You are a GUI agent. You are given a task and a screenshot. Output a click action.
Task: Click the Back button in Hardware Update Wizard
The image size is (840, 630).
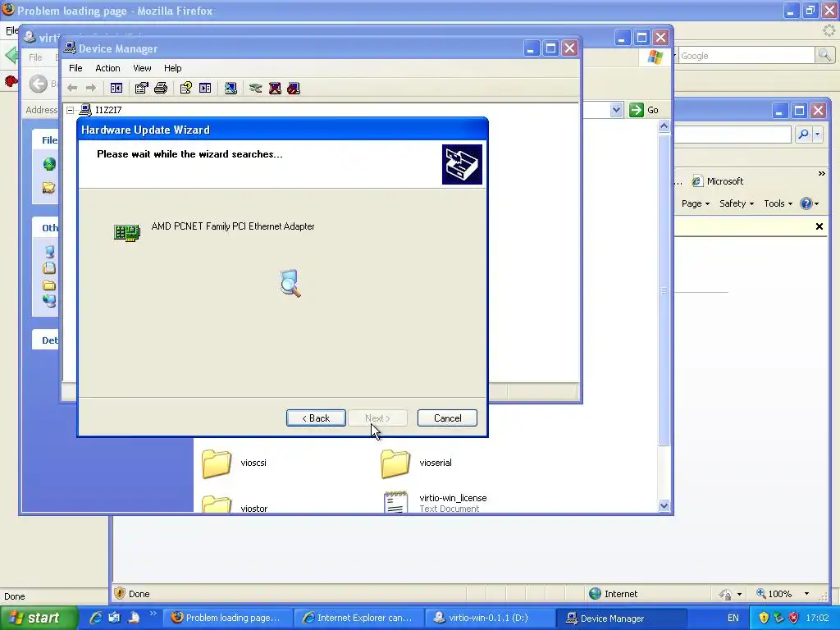pyautogui.click(x=316, y=418)
